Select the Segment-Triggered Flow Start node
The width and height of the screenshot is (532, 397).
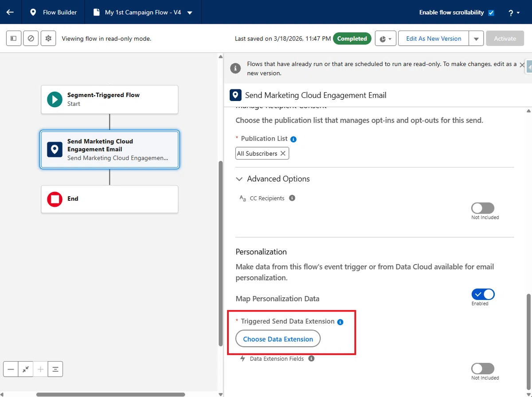pyautogui.click(x=110, y=99)
